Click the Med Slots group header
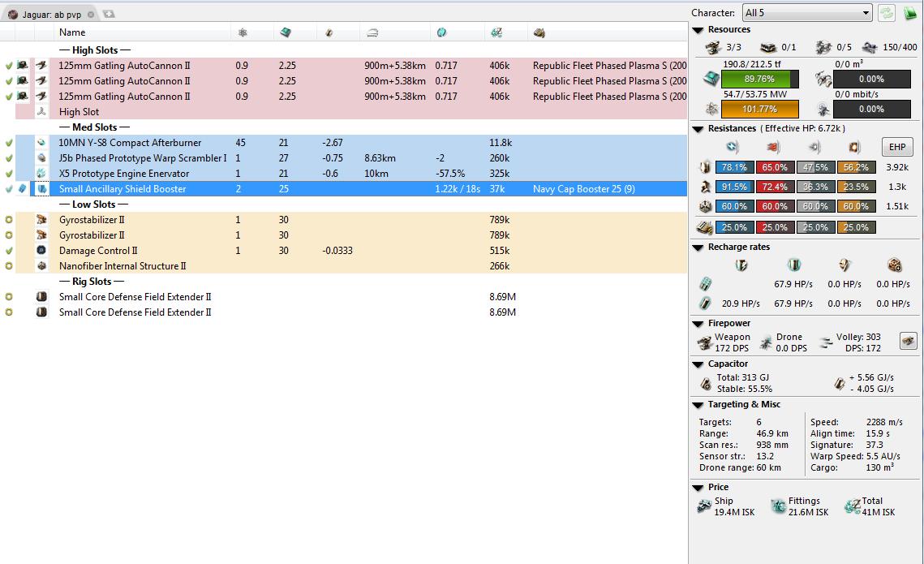 tap(95, 127)
